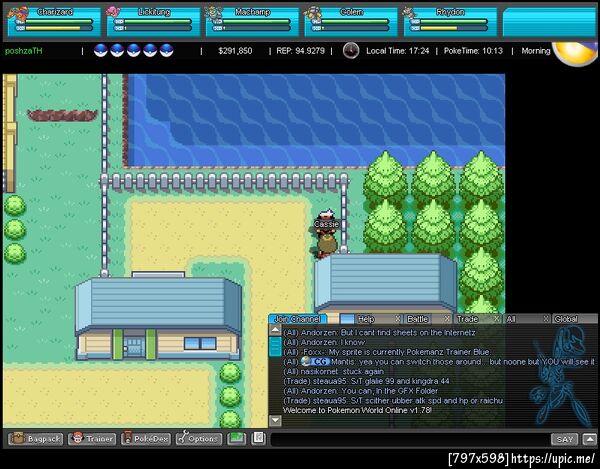Click Golem sprite icon

tap(313, 14)
